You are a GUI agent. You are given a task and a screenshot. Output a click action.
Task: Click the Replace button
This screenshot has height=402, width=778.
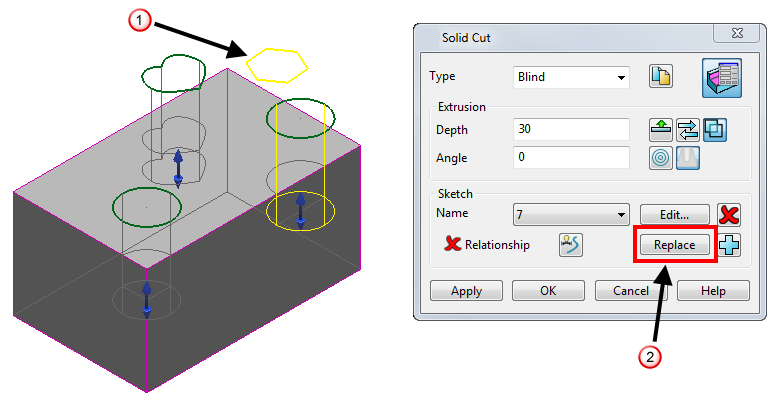point(674,245)
